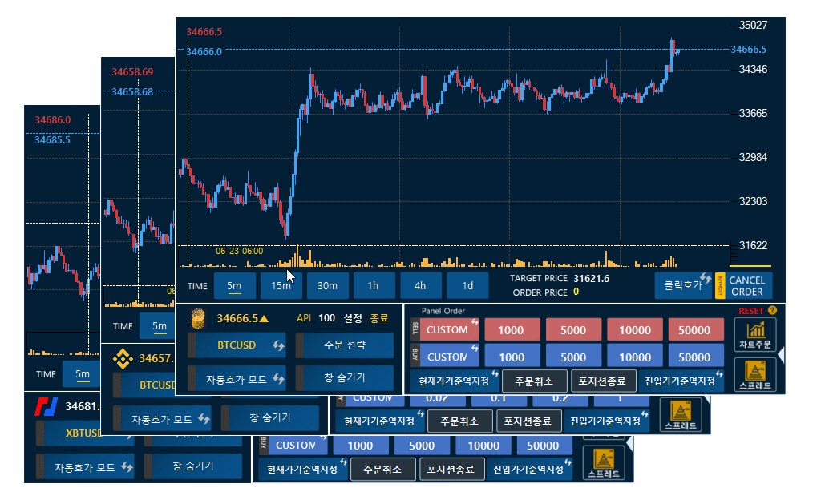Click 창 숨기기 in the front window
Screen dimensions: 821x504
pyautogui.click(x=345, y=377)
